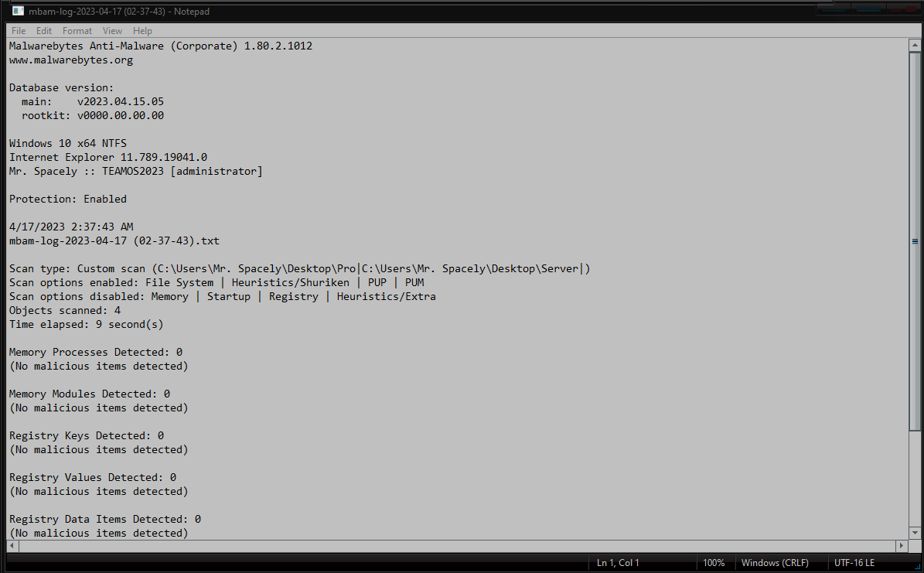Click the vertical scrollbar thumb
This screenshot has height=573, width=924.
point(915,241)
